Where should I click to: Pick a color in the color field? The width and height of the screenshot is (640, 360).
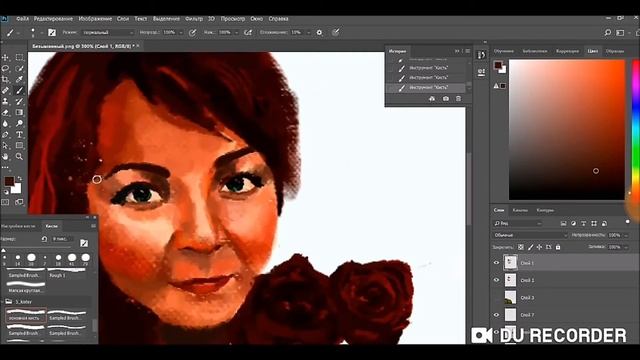pyautogui.click(x=567, y=130)
